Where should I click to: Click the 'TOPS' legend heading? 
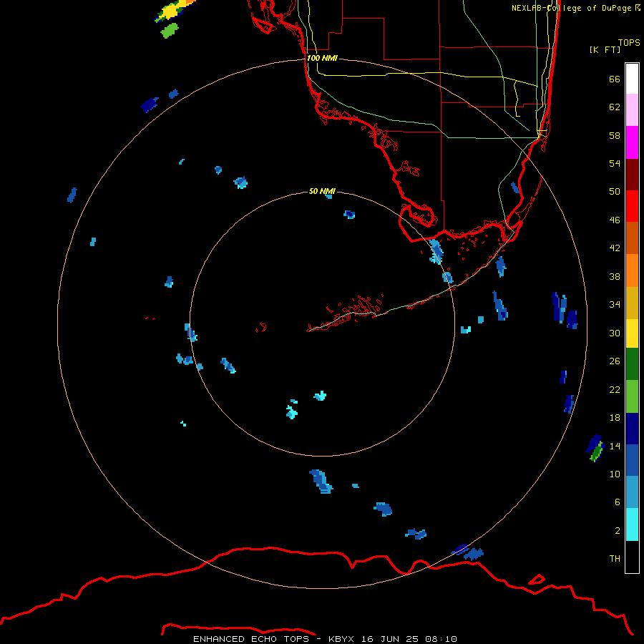coord(629,42)
